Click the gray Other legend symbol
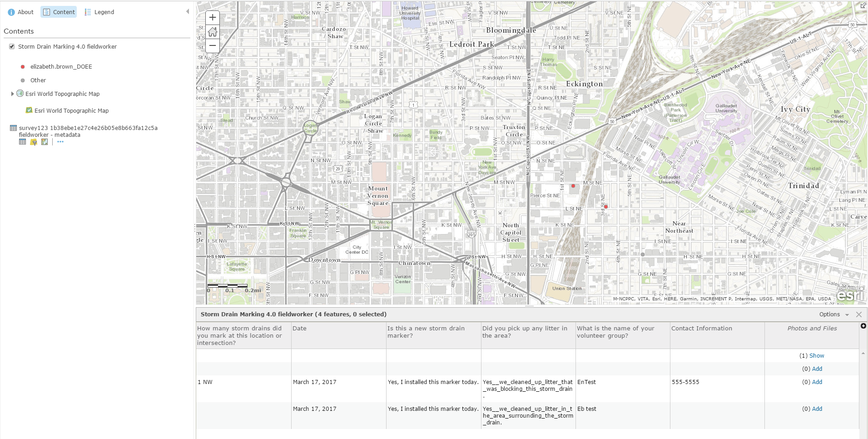 (23, 80)
